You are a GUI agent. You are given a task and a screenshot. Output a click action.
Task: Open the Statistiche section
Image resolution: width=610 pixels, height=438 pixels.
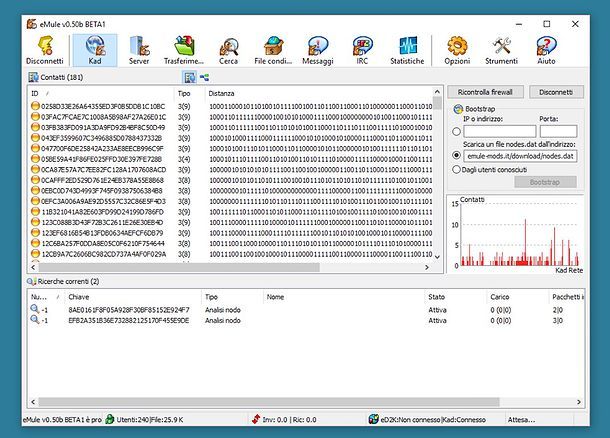[407, 50]
